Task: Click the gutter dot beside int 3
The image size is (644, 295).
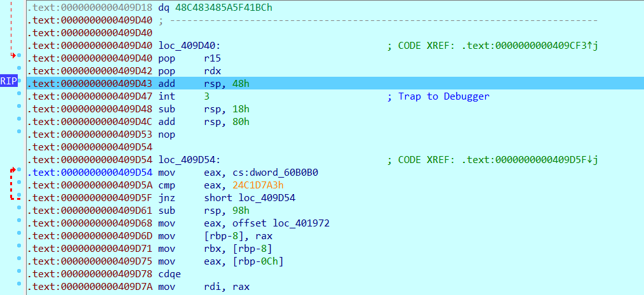Action: coord(20,95)
